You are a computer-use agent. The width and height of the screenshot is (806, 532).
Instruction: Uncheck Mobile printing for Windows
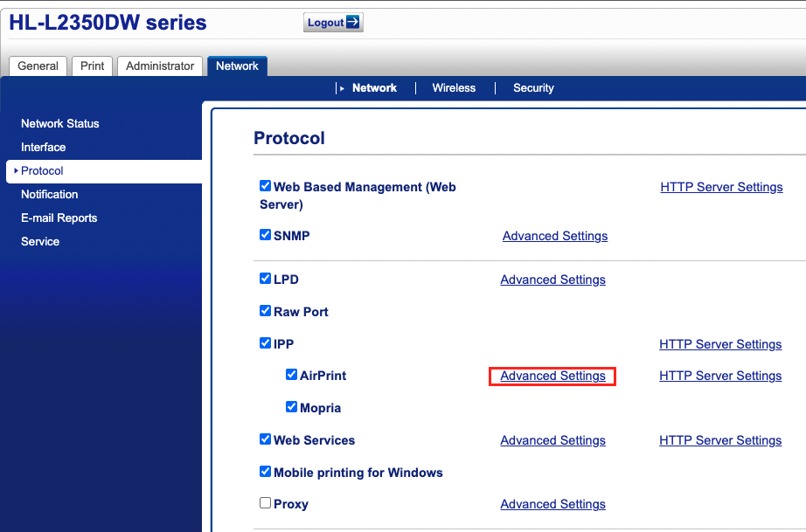(265, 472)
